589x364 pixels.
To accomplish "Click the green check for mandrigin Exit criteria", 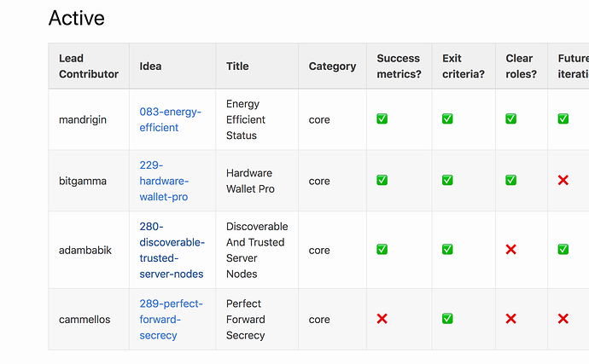I will [447, 119].
